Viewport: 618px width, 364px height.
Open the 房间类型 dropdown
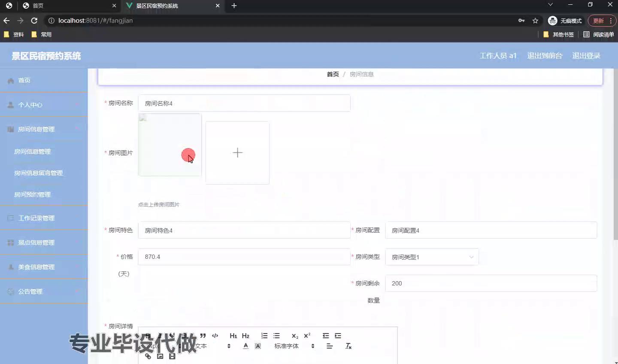432,257
